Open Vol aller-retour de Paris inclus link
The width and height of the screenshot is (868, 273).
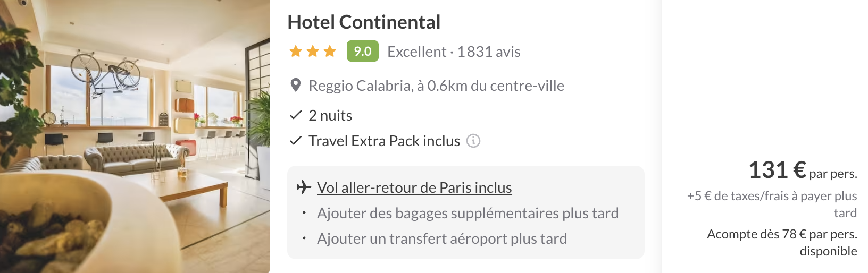click(414, 187)
